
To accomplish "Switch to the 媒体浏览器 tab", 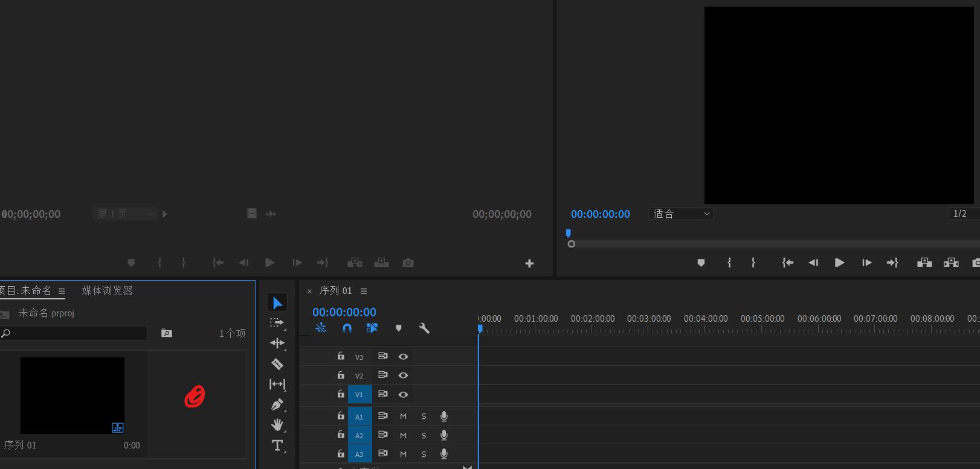I will pos(108,290).
